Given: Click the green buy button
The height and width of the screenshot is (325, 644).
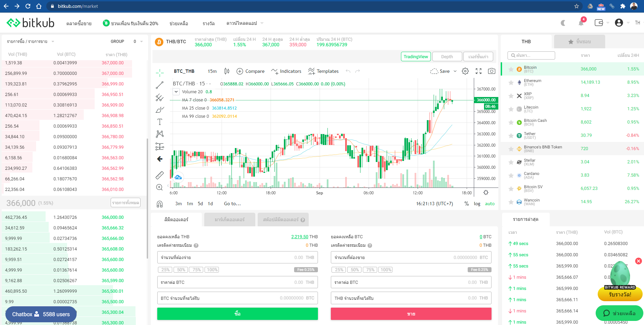Looking at the screenshot, I should tap(237, 314).
